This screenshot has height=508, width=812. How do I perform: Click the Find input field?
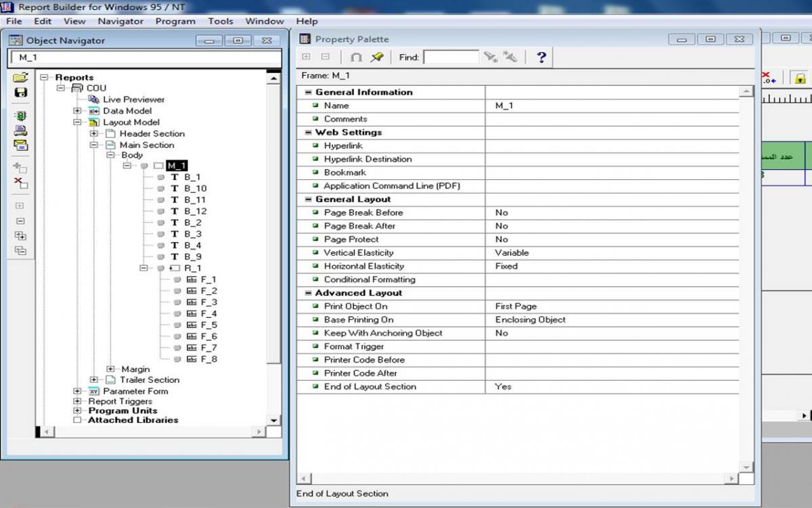pos(451,57)
